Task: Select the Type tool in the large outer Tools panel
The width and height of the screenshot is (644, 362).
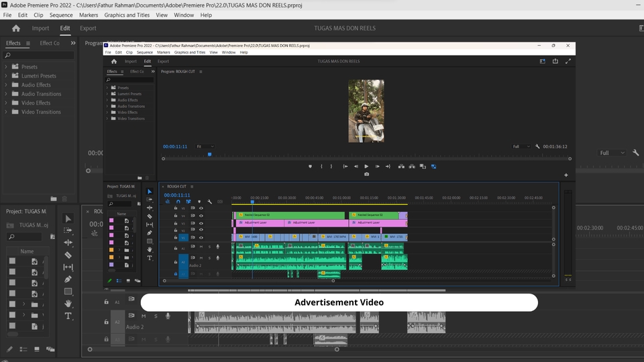Action: pos(68,316)
